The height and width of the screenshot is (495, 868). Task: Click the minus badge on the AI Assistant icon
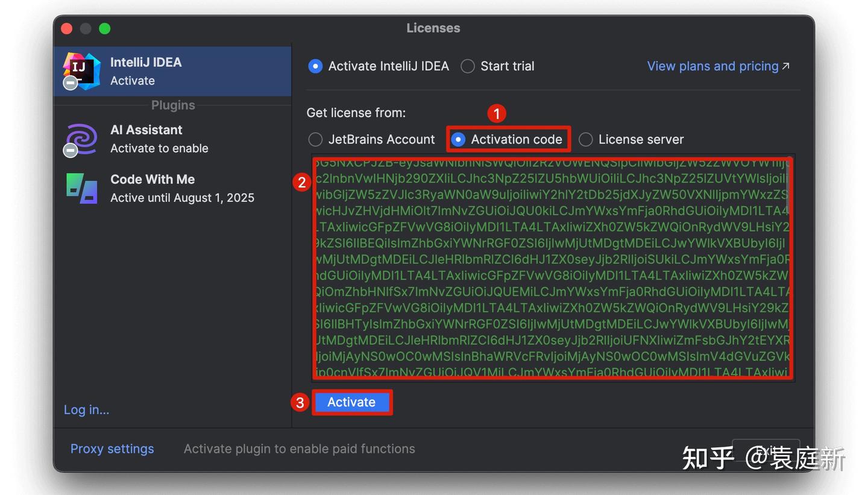(x=69, y=151)
